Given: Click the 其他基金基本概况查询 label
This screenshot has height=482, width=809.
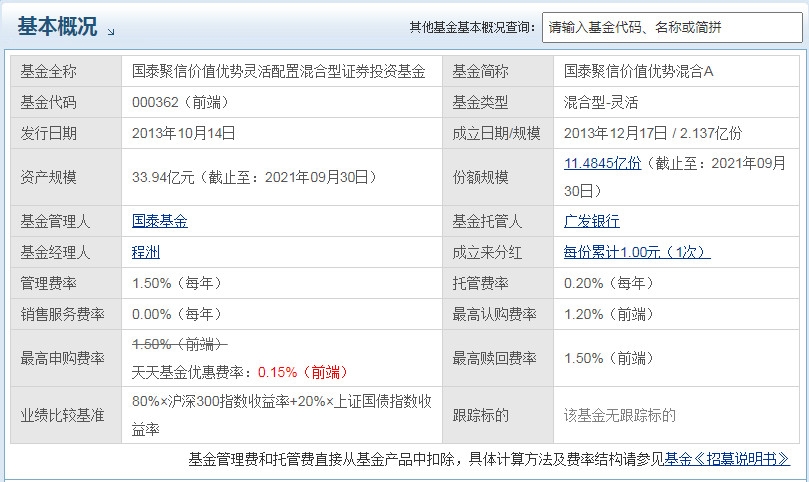Looking at the screenshot, I should [473, 27].
